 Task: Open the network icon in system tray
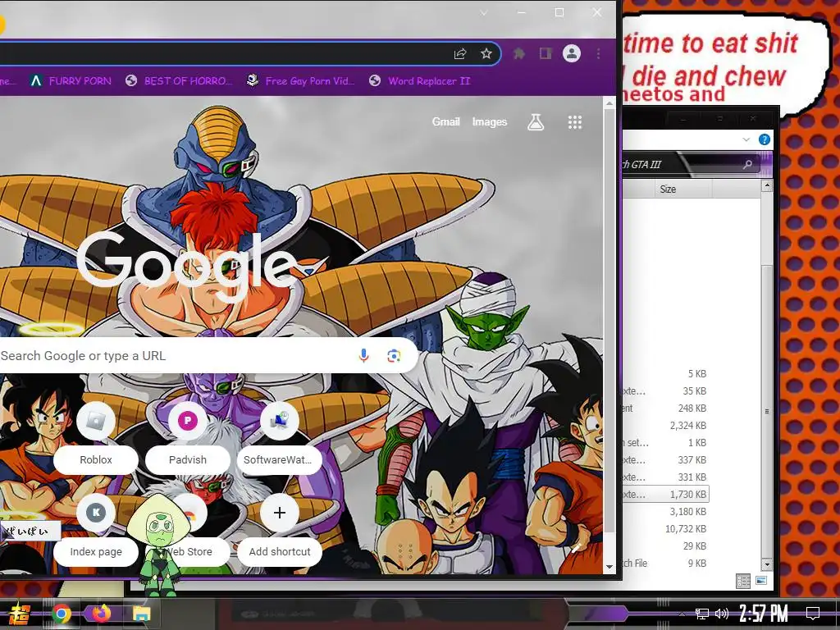702,614
